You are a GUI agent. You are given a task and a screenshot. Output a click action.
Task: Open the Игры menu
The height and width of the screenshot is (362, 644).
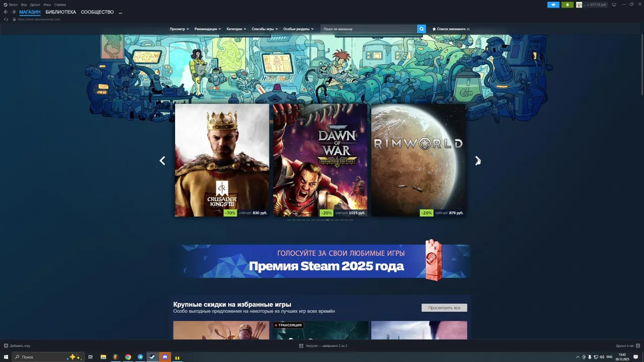pos(47,5)
